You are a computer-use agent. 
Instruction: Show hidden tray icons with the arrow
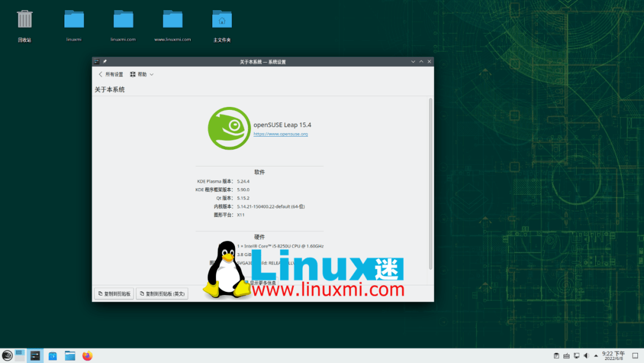coord(596,355)
